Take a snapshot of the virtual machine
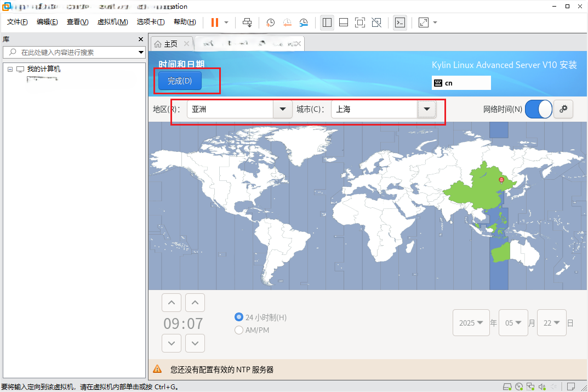588x392 pixels. pos(270,22)
